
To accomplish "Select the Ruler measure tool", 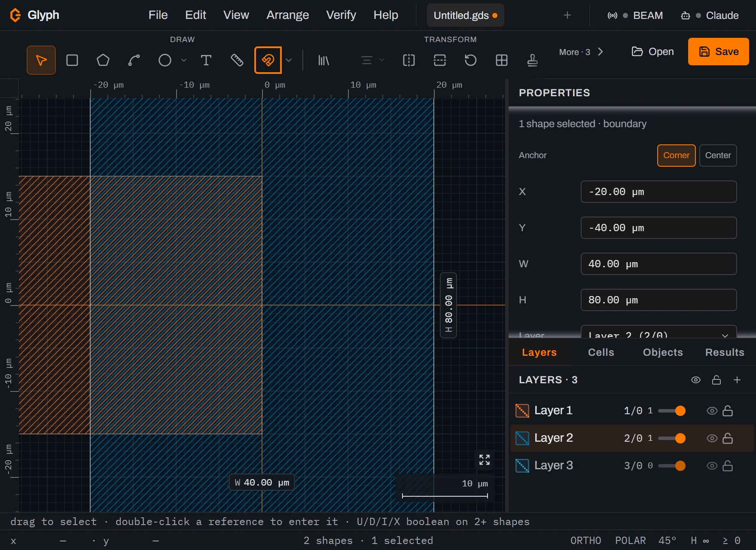I will pos(237,60).
